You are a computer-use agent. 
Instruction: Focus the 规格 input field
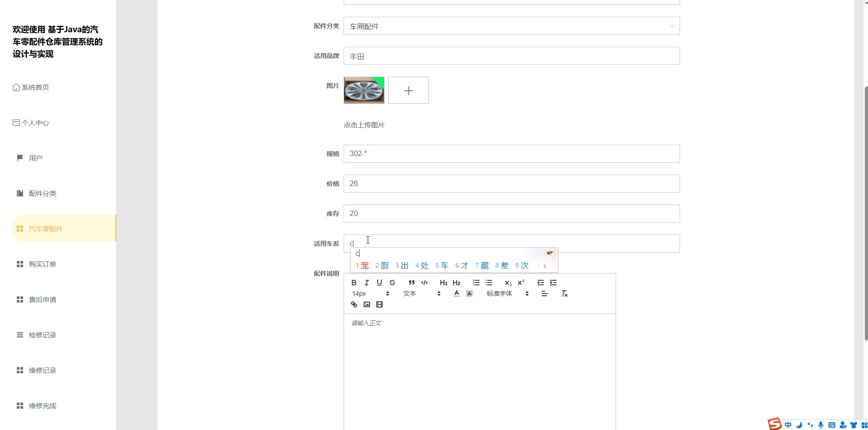coord(512,154)
